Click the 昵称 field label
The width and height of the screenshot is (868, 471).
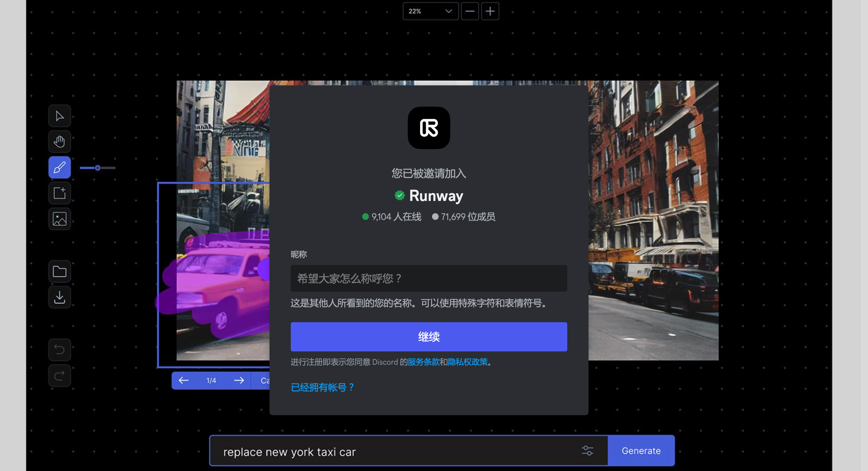pos(298,254)
